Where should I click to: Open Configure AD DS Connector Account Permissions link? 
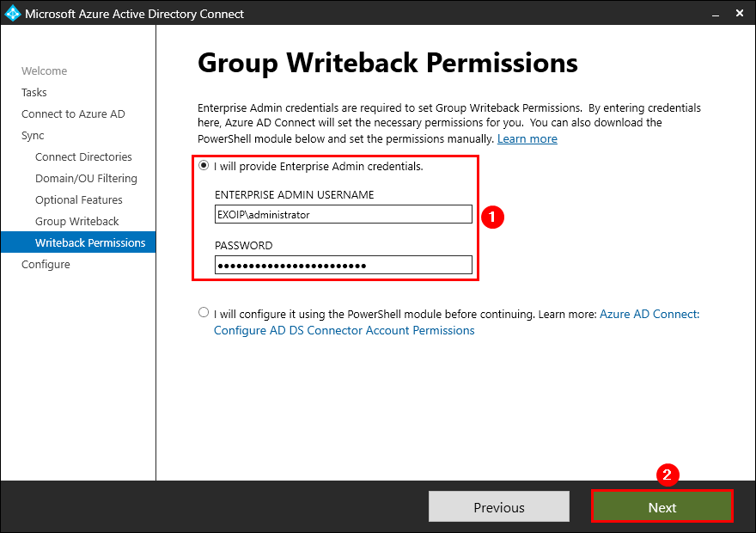[x=344, y=330]
